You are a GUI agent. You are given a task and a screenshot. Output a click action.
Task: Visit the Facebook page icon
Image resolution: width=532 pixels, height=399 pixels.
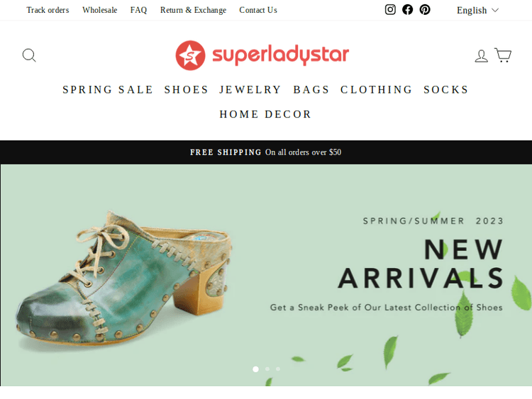(x=407, y=9)
